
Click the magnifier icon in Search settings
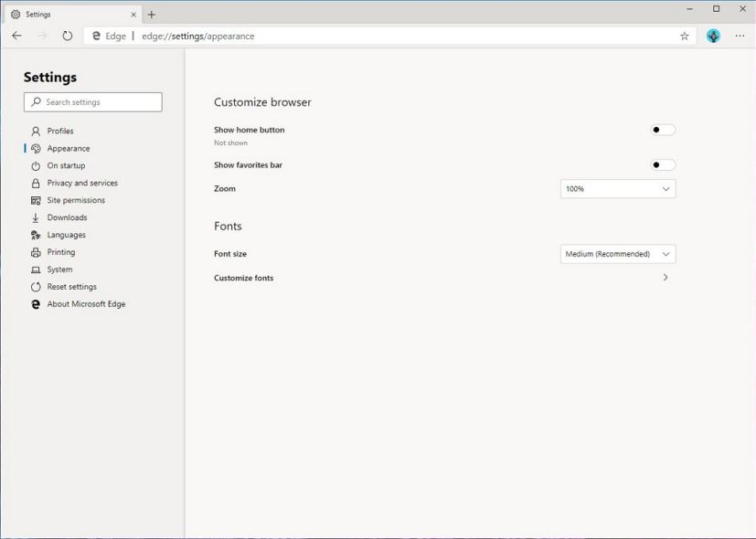[x=37, y=101]
